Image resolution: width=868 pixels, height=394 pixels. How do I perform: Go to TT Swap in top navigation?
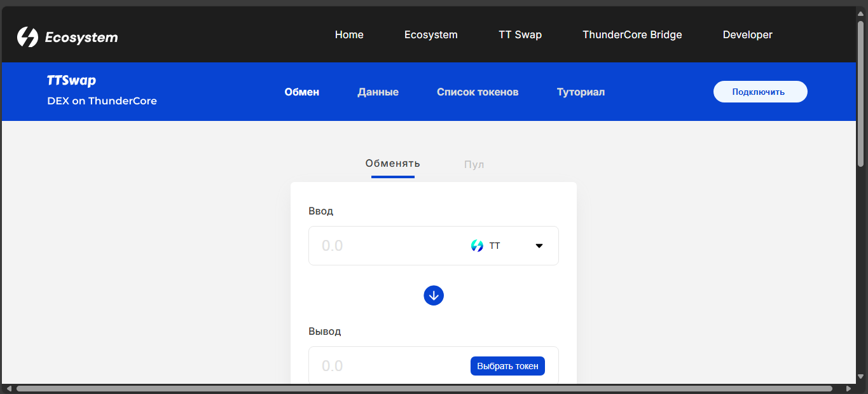coord(520,35)
